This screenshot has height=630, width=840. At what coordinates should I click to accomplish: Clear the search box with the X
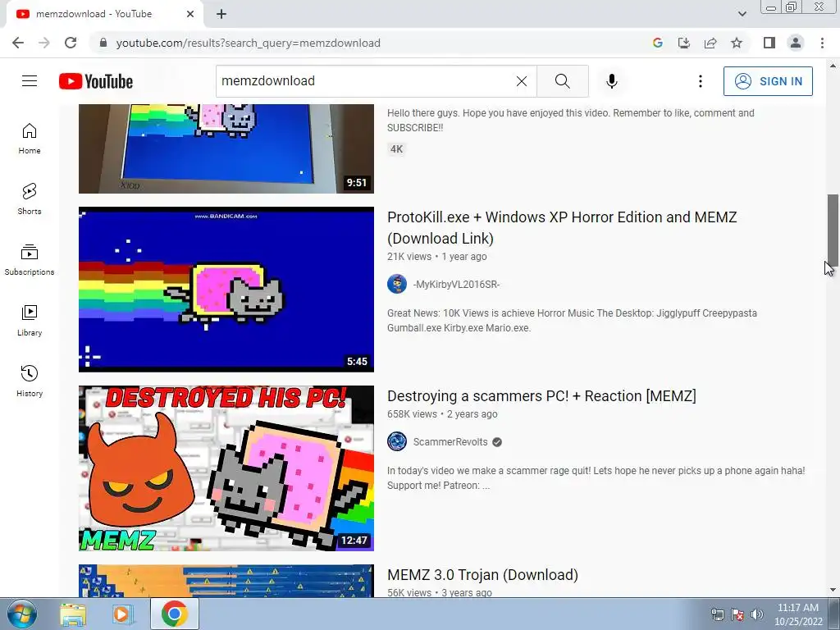(x=521, y=81)
